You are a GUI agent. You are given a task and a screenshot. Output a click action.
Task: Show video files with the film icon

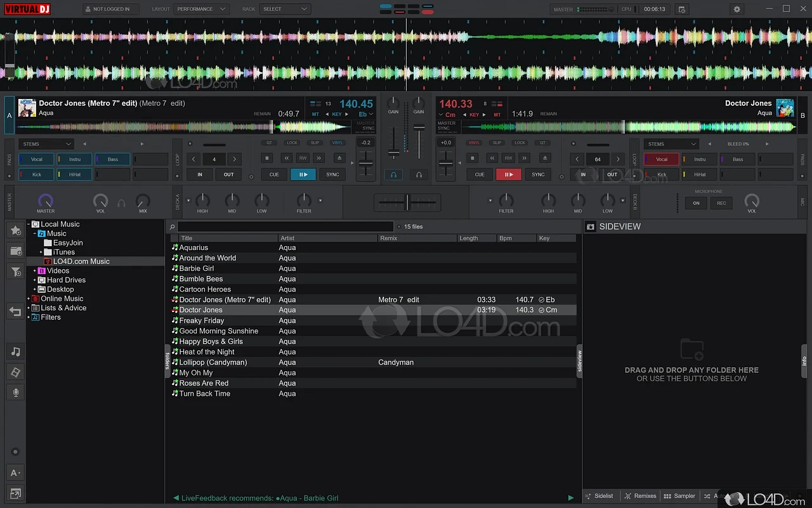tap(16, 372)
